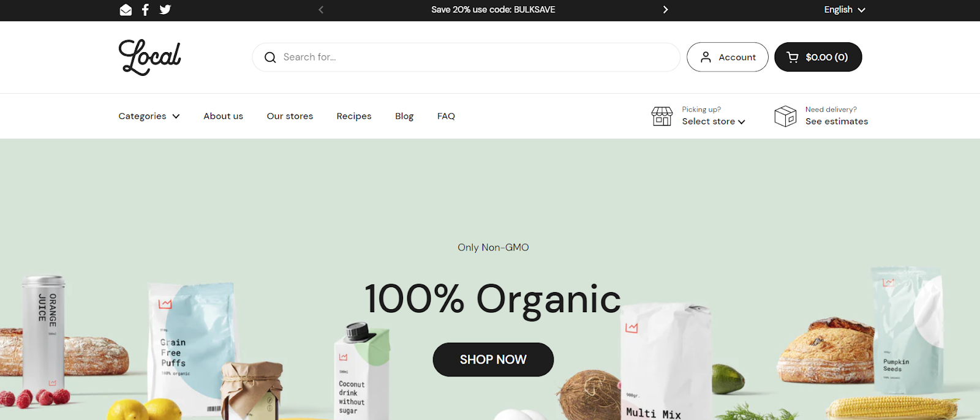The height and width of the screenshot is (420, 980).
Task: Click the SHOP NOW button
Action: [493, 359]
